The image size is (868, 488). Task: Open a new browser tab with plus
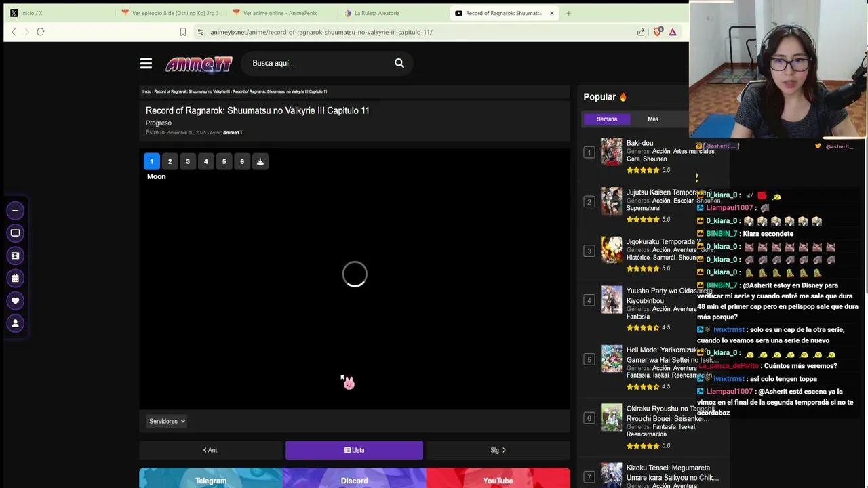click(x=568, y=13)
